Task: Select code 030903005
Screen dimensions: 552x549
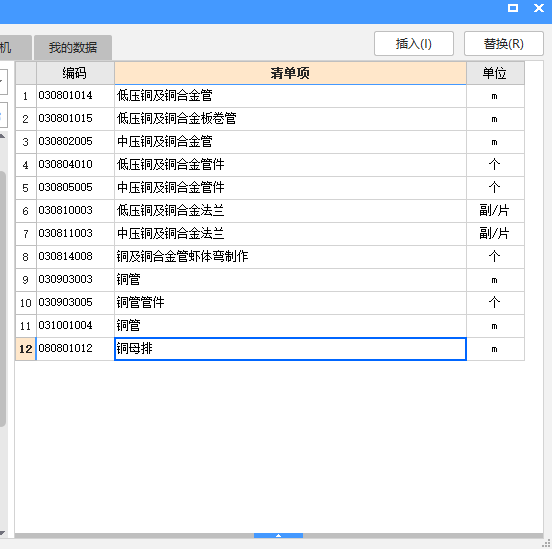Action: coord(65,302)
